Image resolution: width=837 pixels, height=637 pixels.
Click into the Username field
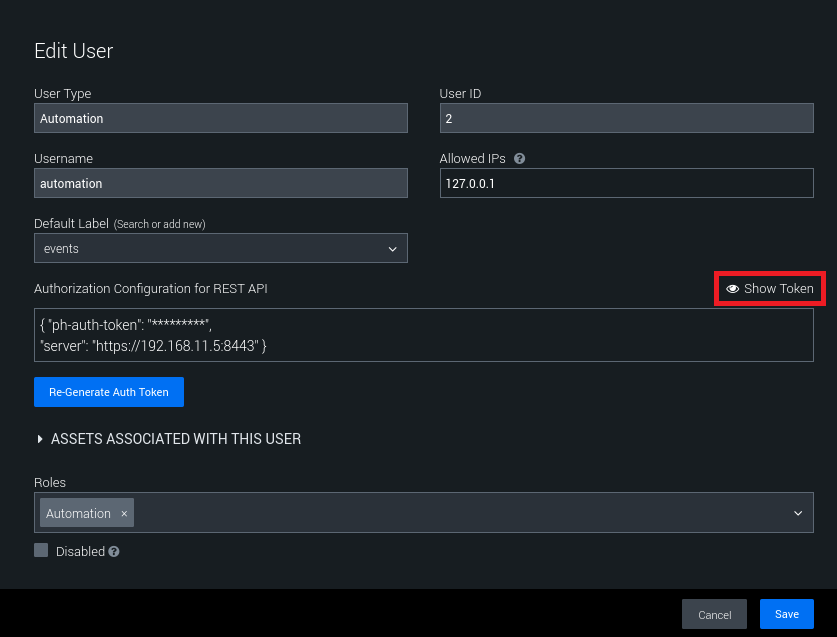pos(220,183)
